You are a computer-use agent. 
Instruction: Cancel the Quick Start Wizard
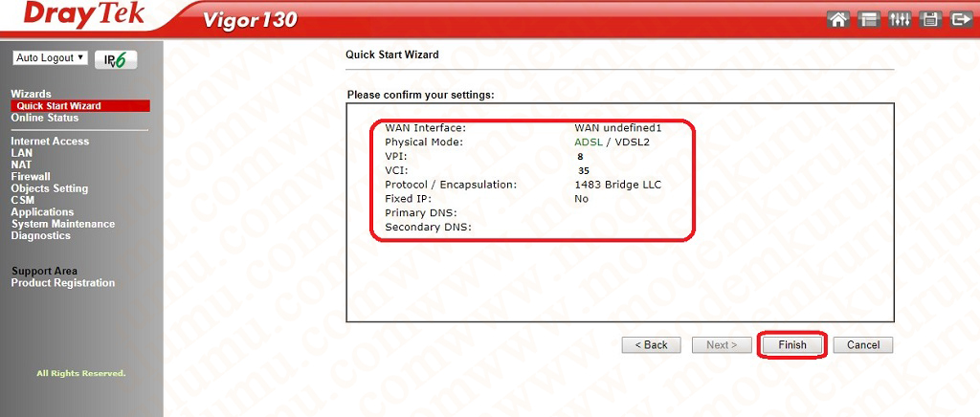tap(863, 345)
